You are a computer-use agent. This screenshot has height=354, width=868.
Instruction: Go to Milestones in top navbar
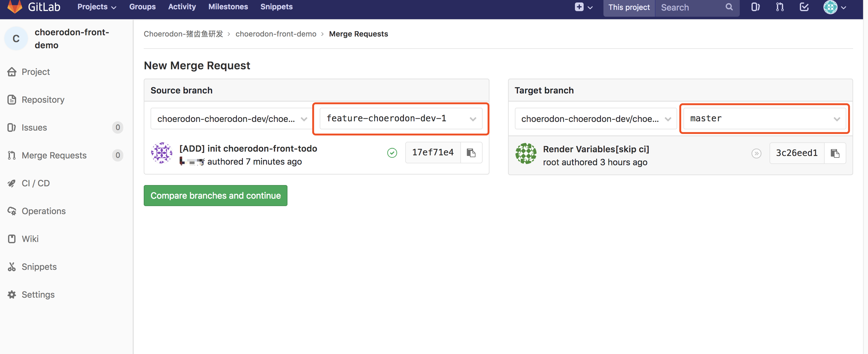pyautogui.click(x=228, y=7)
